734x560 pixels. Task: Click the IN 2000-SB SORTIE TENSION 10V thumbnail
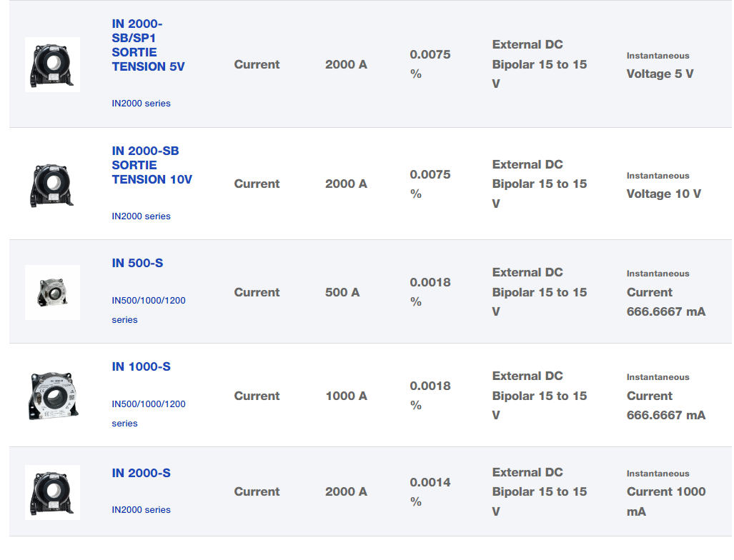[x=52, y=184]
